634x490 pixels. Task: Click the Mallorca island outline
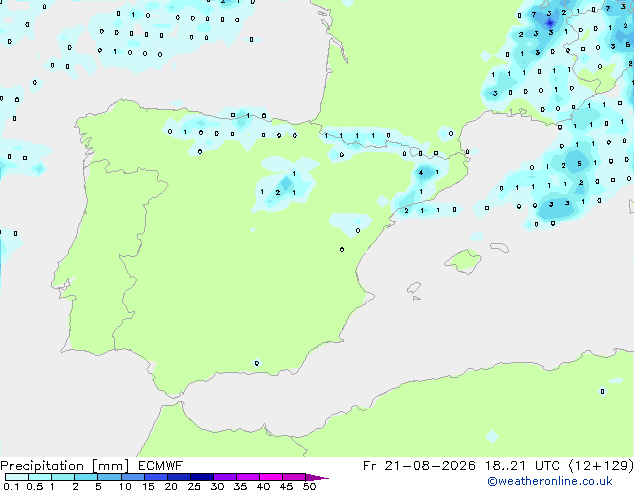[463, 261]
